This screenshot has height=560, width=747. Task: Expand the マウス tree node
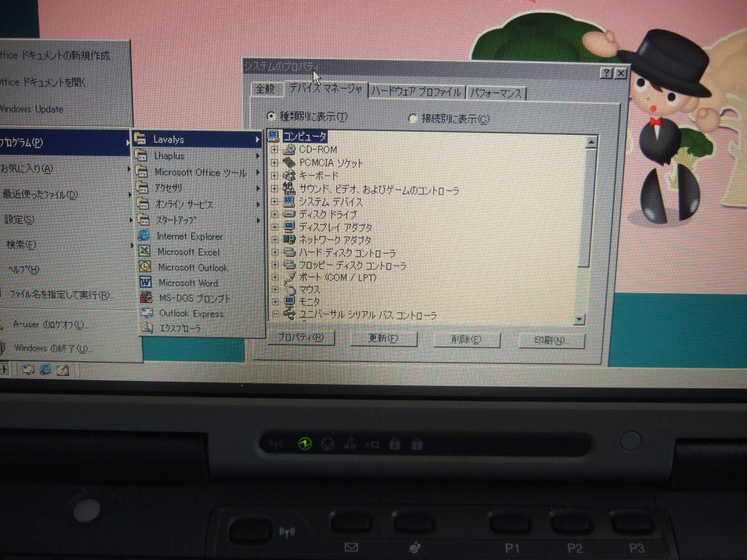tap(275, 290)
